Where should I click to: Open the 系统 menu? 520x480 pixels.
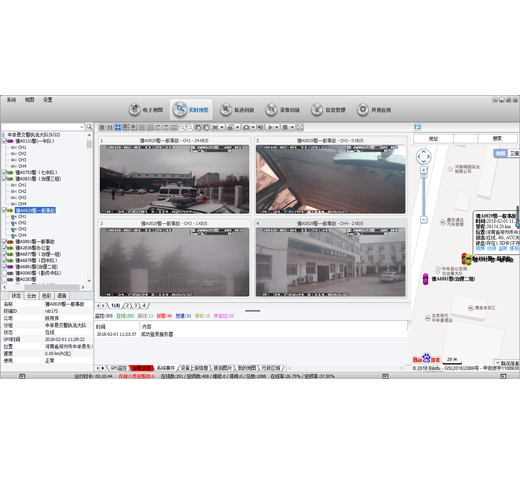[11, 100]
